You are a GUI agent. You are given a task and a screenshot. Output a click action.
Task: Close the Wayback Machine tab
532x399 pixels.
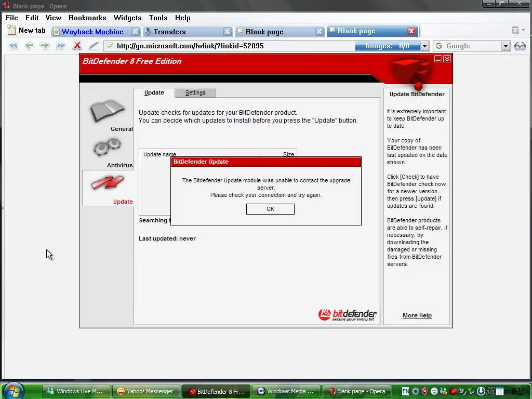click(x=136, y=32)
